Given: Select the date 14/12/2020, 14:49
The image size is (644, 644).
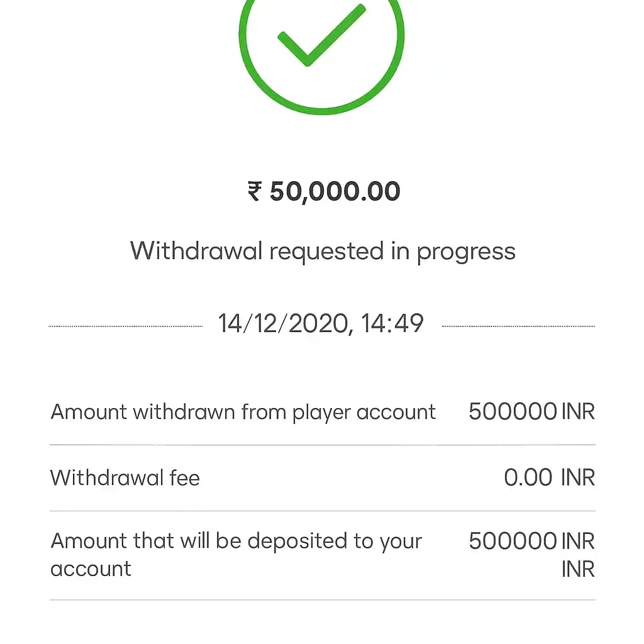Looking at the screenshot, I should (321, 323).
